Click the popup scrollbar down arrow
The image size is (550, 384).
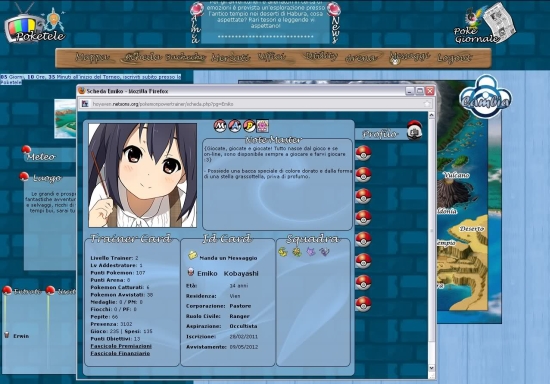(431, 368)
